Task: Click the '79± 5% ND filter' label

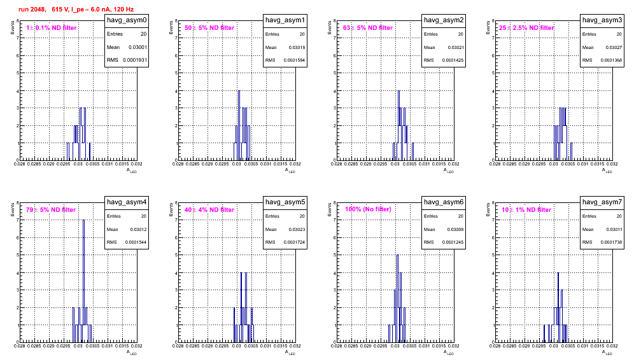Action: [51, 210]
